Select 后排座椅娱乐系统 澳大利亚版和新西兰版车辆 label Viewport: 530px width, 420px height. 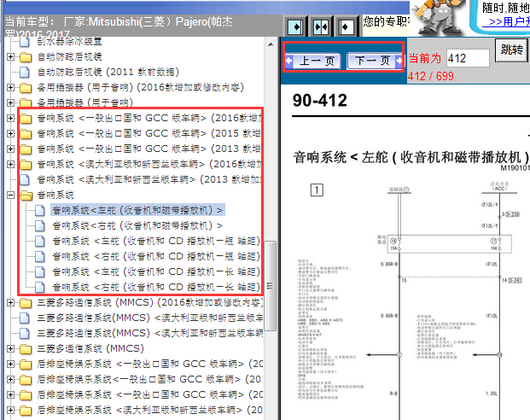[x=150, y=411]
